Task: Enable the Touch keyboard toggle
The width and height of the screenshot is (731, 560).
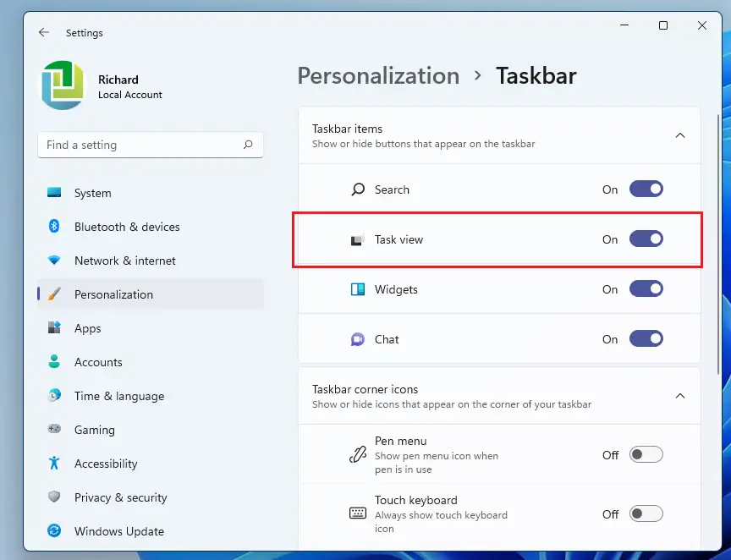Action: tap(646, 513)
